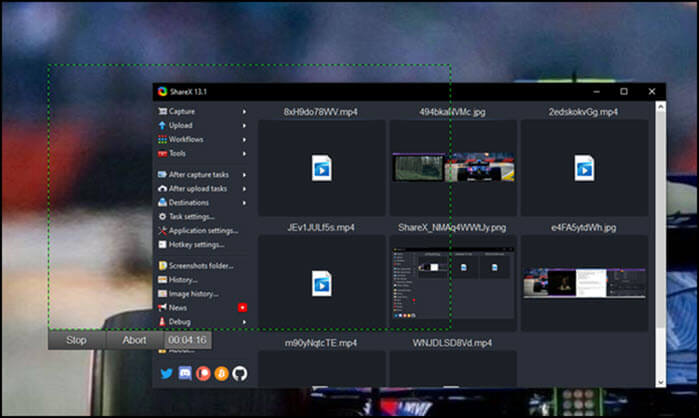Click the Task settings gear icon

[x=163, y=217]
